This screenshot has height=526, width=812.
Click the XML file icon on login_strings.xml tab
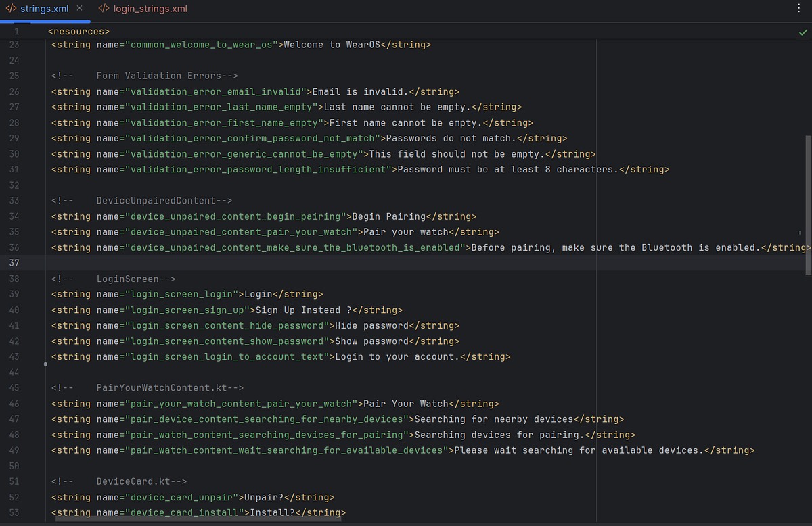click(x=104, y=9)
